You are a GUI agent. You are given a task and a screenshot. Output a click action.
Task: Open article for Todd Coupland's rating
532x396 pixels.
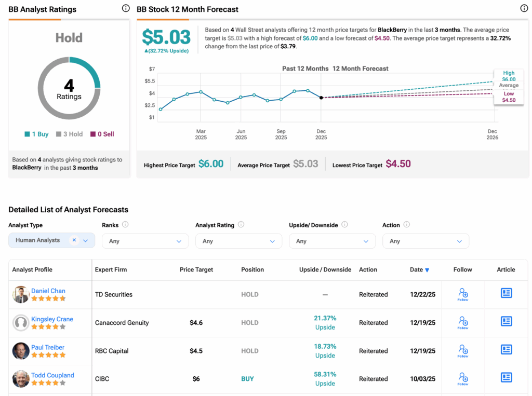click(x=506, y=378)
